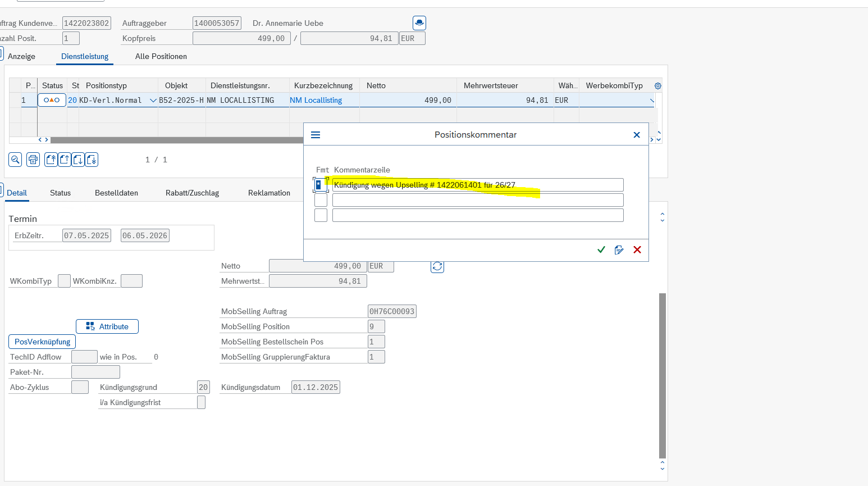Image resolution: width=868 pixels, height=486 pixels.
Task: Click the 20 status link in row 1
Action: click(x=72, y=100)
